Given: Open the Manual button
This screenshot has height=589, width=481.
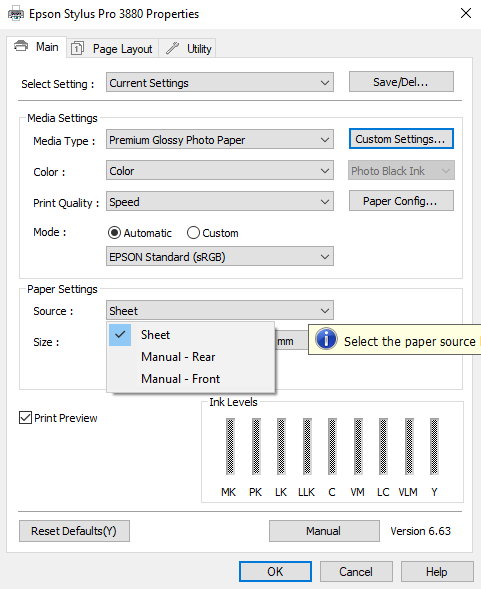Looking at the screenshot, I should click(324, 531).
